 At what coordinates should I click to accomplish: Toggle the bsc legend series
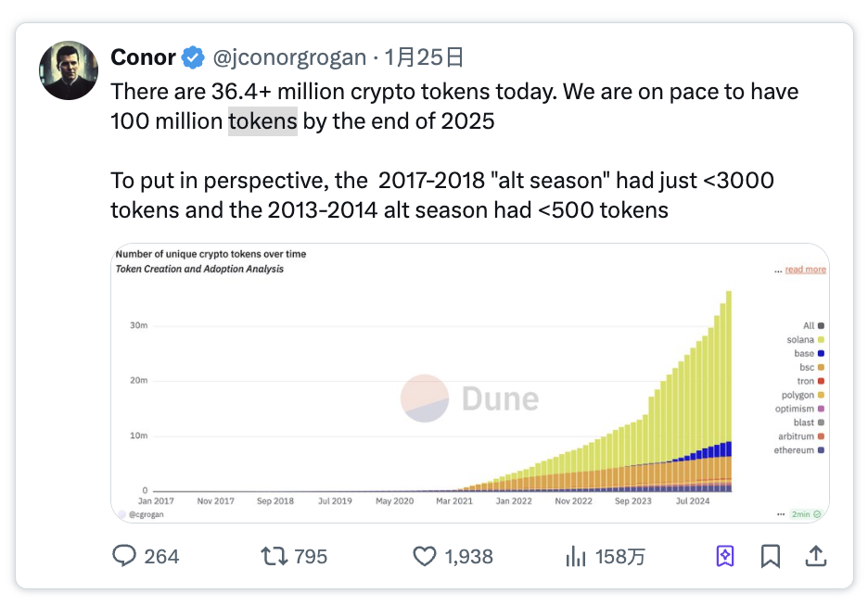click(x=811, y=367)
